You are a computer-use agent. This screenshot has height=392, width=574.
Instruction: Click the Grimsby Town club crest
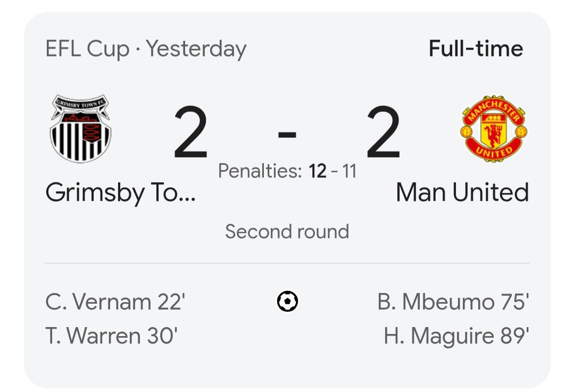[x=80, y=129]
